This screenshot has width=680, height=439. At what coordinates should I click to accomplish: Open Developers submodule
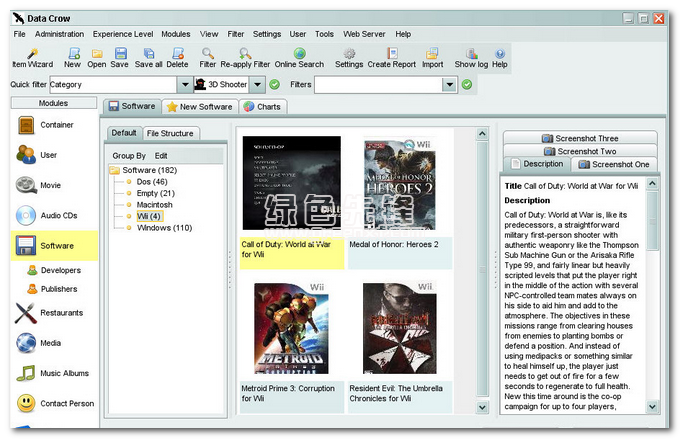click(54, 270)
